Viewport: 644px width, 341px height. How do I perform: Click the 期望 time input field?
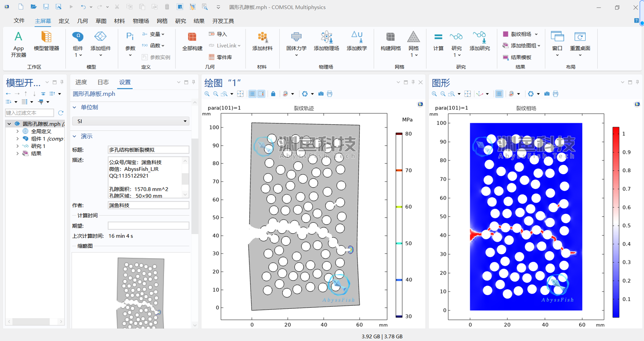point(148,226)
